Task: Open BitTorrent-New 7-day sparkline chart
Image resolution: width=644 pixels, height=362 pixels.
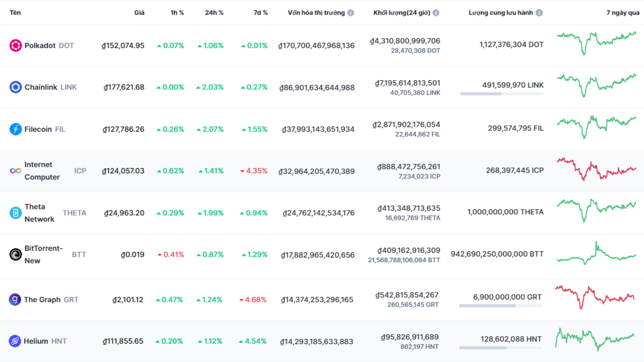Action: [x=596, y=253]
